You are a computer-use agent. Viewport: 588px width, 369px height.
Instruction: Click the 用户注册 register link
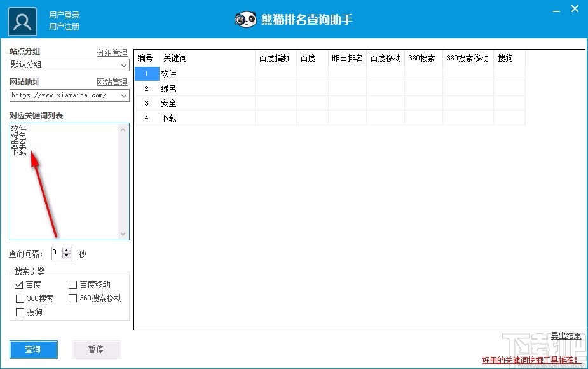click(x=64, y=26)
